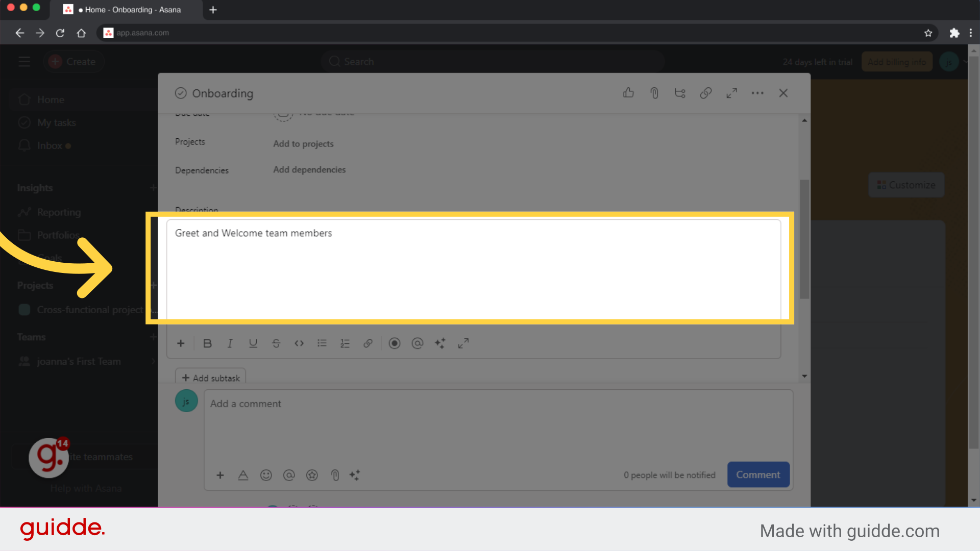Attach a file to the comment
Image resolution: width=980 pixels, height=551 pixels.
pos(335,475)
